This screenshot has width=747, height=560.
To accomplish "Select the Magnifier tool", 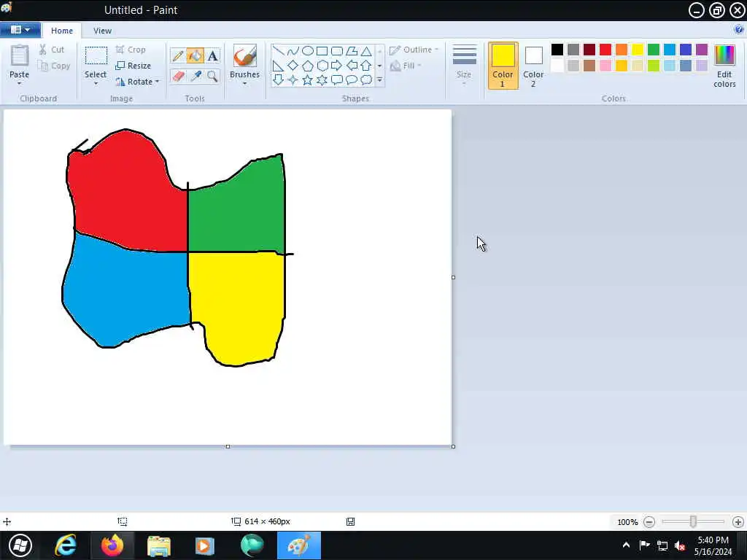I will (212, 76).
